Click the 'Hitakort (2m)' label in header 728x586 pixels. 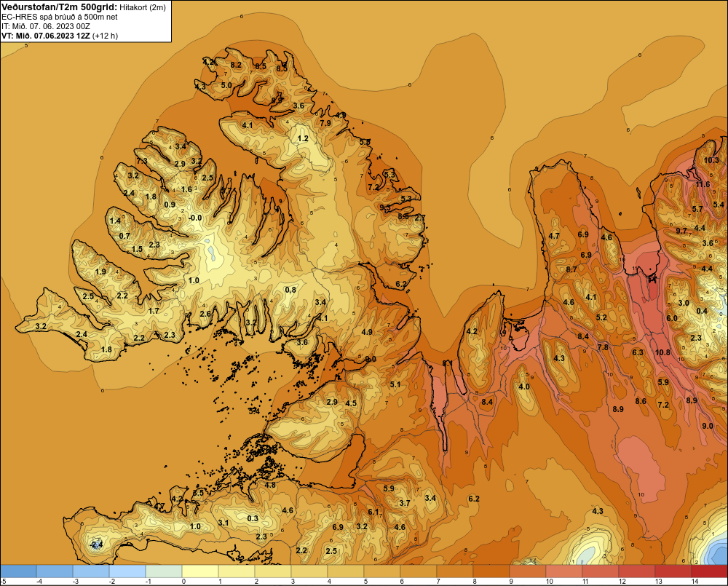[143, 7]
